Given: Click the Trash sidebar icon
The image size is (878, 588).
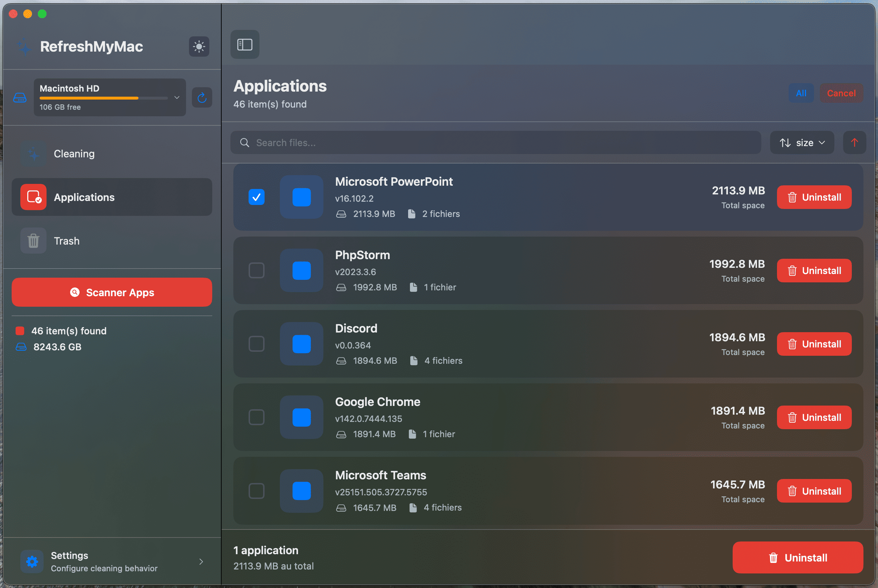Looking at the screenshot, I should coord(33,240).
